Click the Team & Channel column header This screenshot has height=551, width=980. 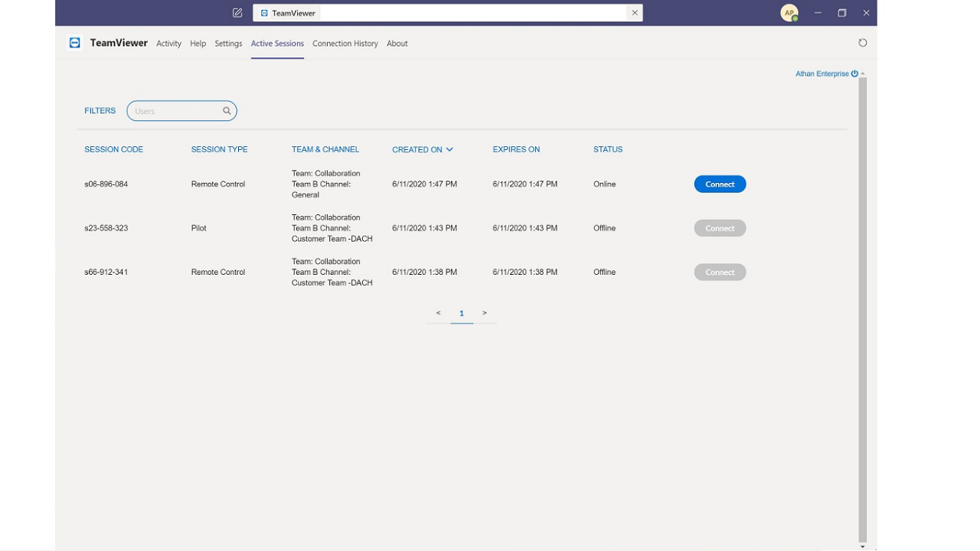click(x=325, y=149)
